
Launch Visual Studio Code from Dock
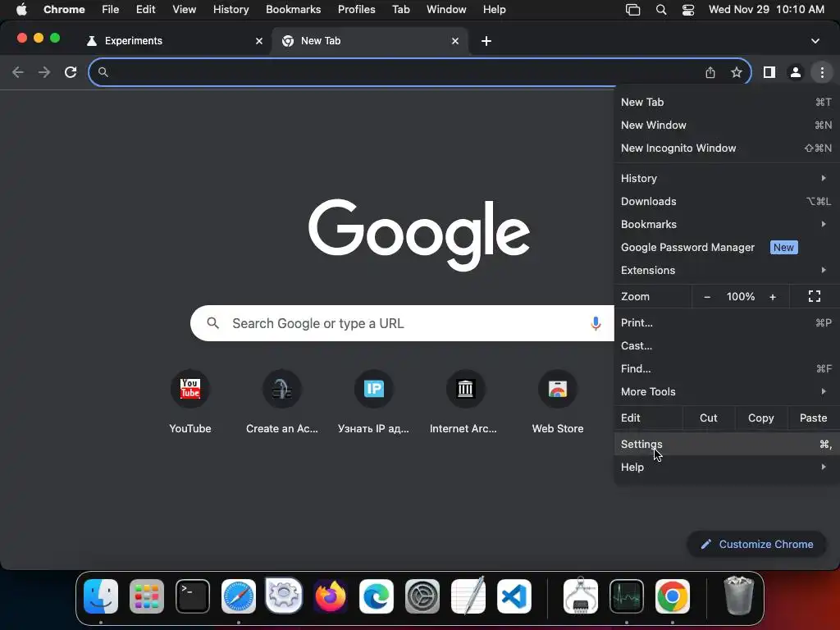pos(514,596)
